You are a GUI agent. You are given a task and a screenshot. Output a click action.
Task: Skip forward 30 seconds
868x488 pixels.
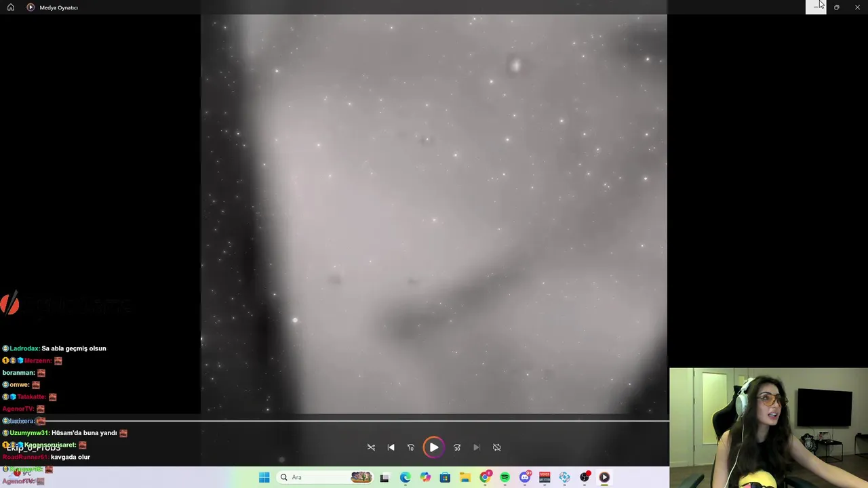point(457,447)
